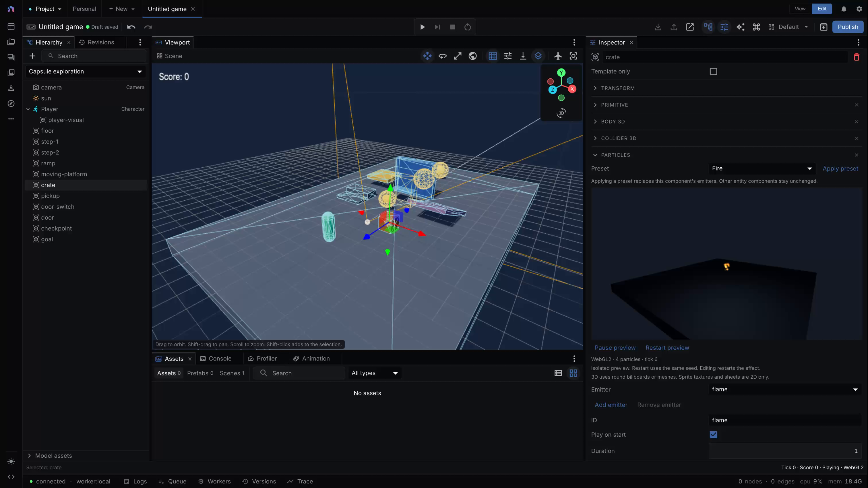Toggle the layers overlay icon in the viewport toolbar
Viewport: 868px width, 488px height.
pyautogui.click(x=538, y=56)
